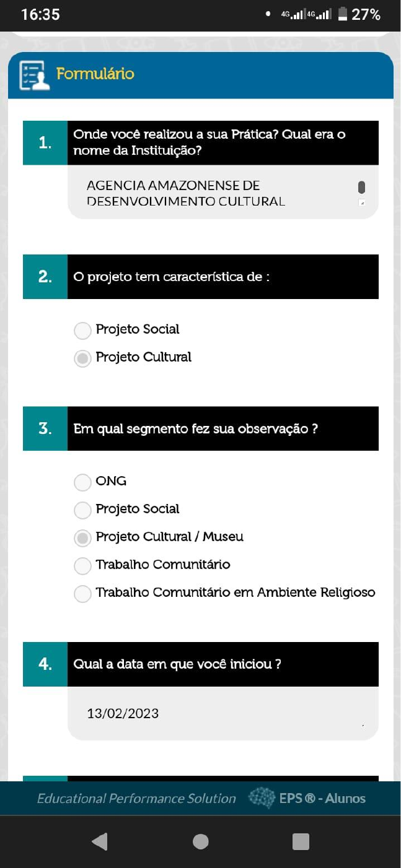The height and width of the screenshot is (868, 401).
Task: Select the Projeto Cultural radio button
Action: click(x=82, y=358)
